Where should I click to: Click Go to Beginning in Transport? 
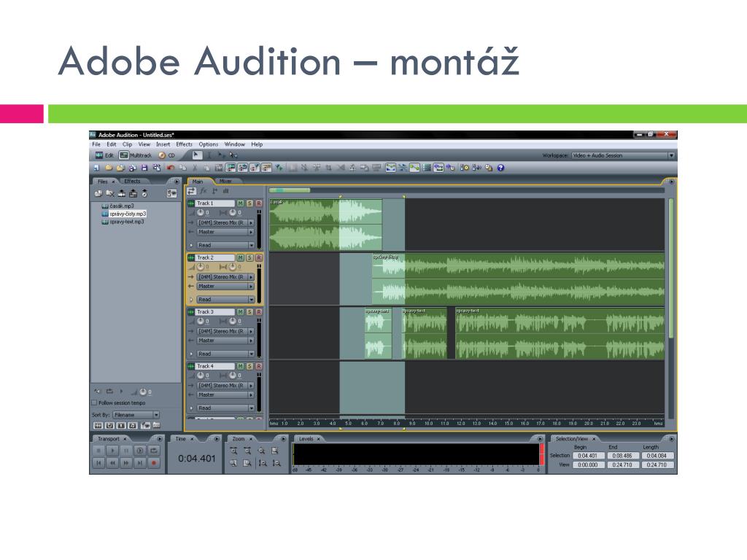pos(98,462)
